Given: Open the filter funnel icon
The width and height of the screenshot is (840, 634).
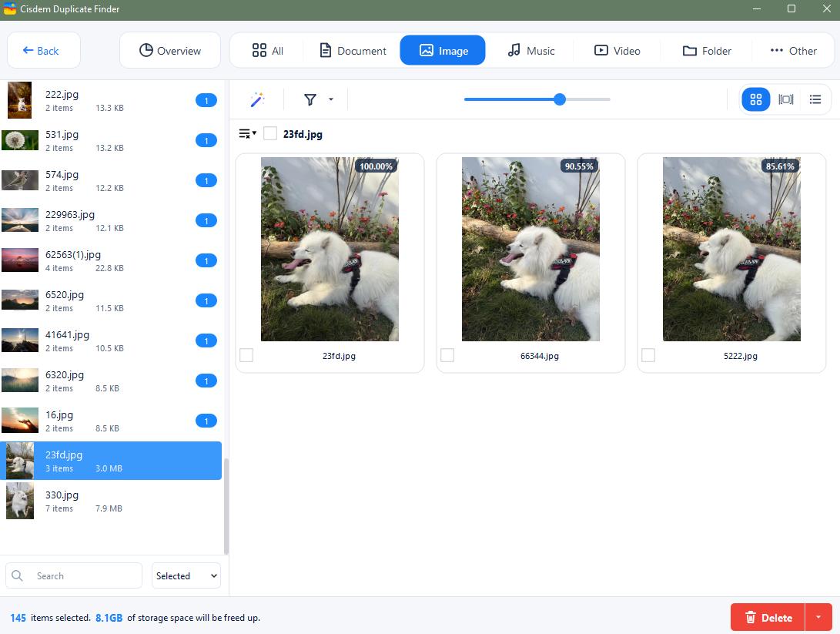Looking at the screenshot, I should click(310, 99).
